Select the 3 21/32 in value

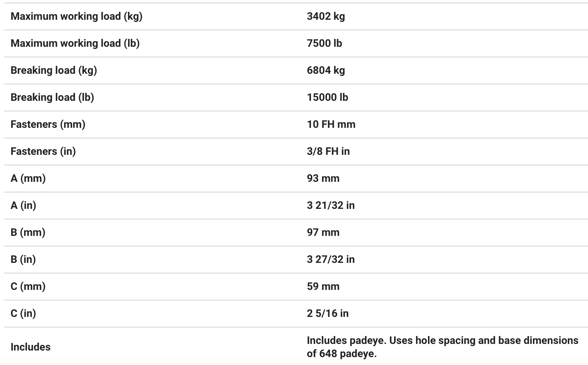tap(331, 206)
